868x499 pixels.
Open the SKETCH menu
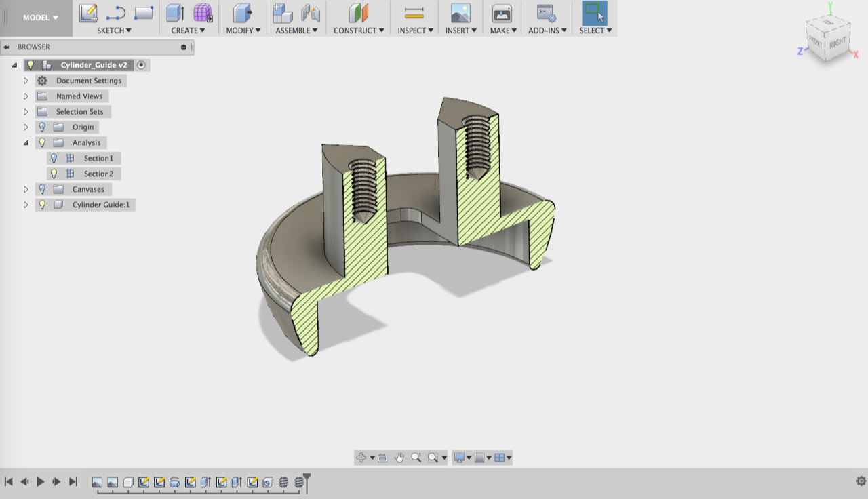click(x=114, y=31)
